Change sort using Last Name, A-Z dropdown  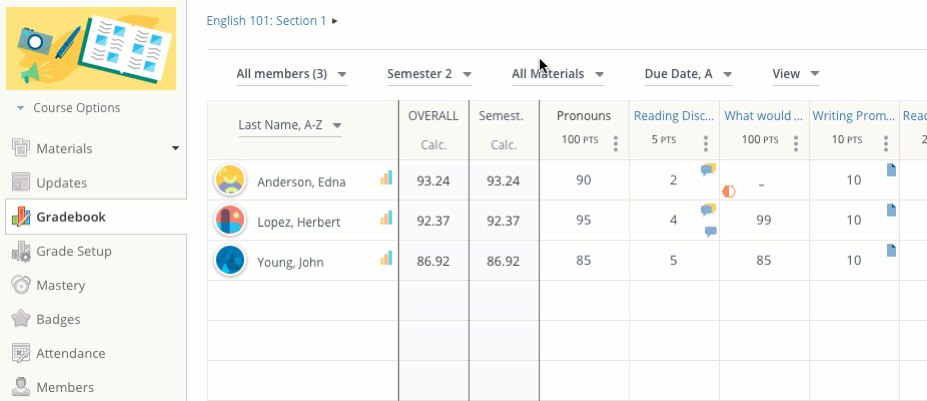point(290,125)
